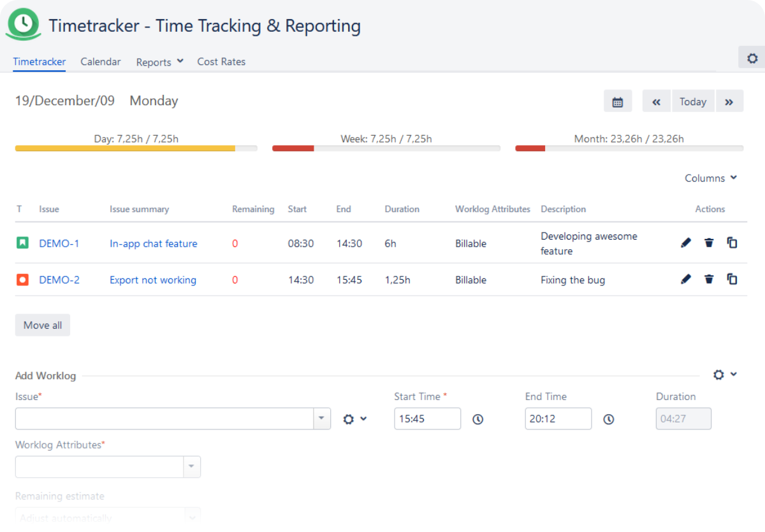Open settings gear in top right corner
The width and height of the screenshot is (765, 532).
click(752, 58)
